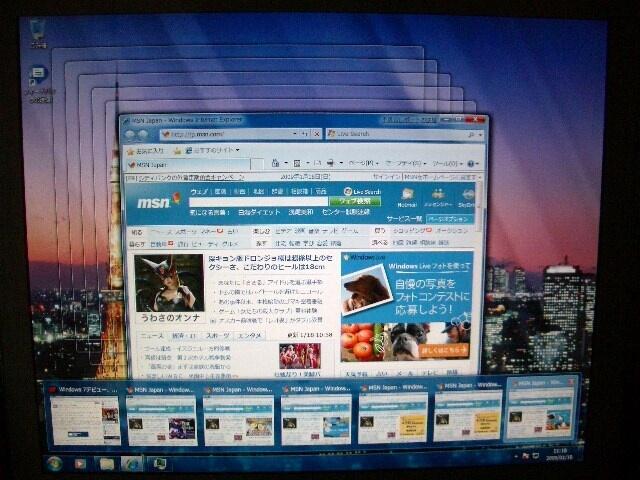
Task: Open the ページ (Page) menu
Action: point(363,163)
